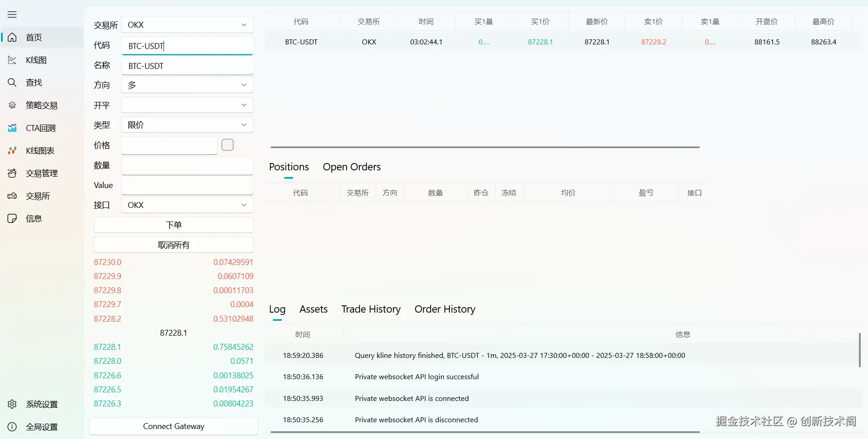The image size is (868, 439).
Task: Toggle the checkbox beside 价格 field
Action: 227,145
